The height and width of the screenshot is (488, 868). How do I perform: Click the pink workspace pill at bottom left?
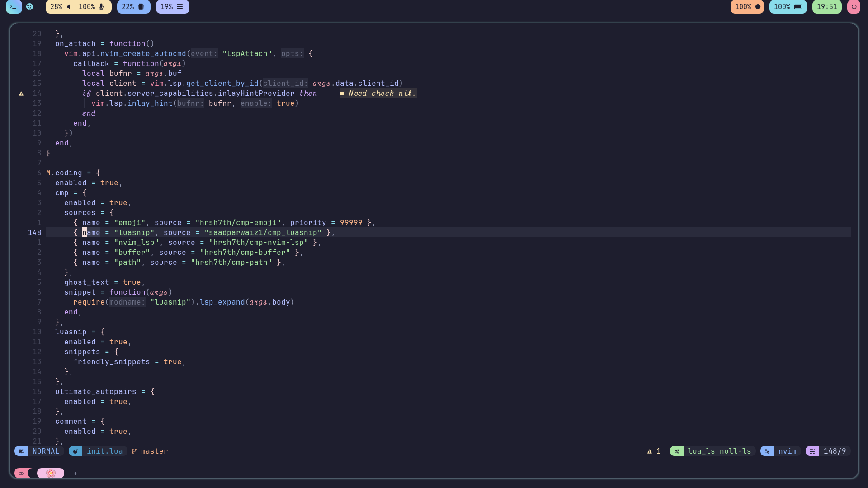(x=50, y=473)
